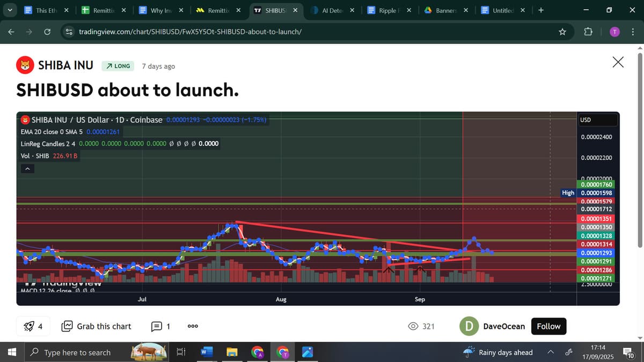Open the comments icon showing 1

tap(160, 326)
